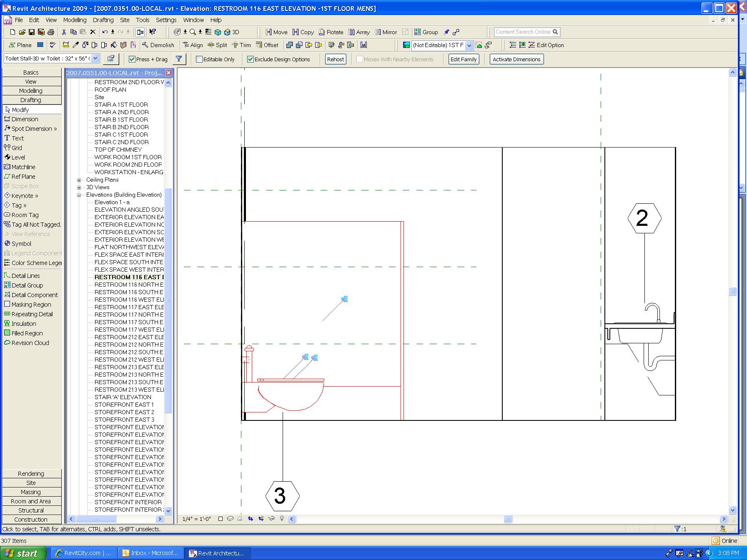Click the New file icon
The image size is (747, 560).
pyautogui.click(x=13, y=32)
